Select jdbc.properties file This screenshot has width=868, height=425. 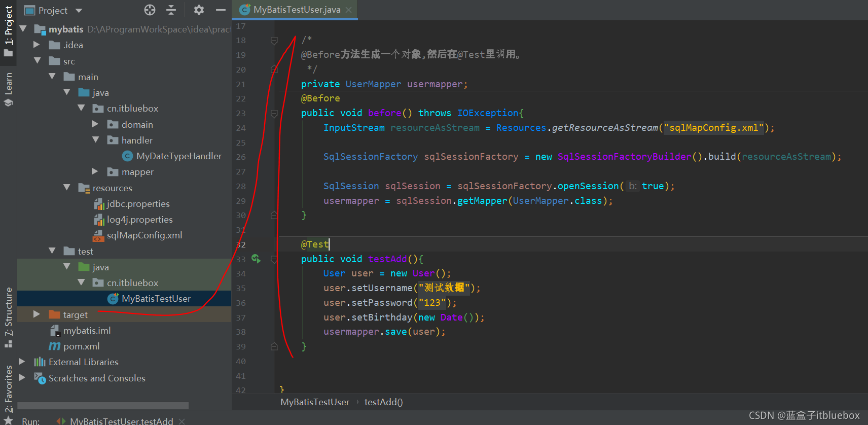138,204
